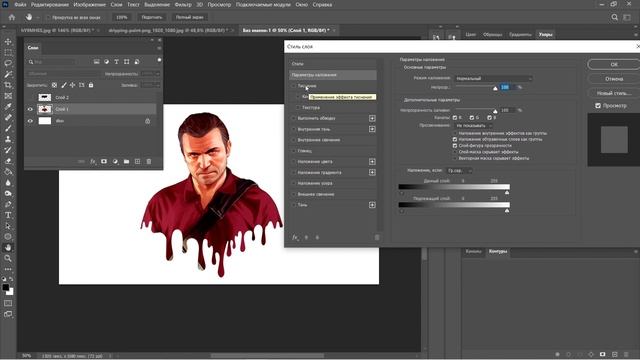
Task: Create new adjustment layer in Layers panel
Action: [x=115, y=162]
